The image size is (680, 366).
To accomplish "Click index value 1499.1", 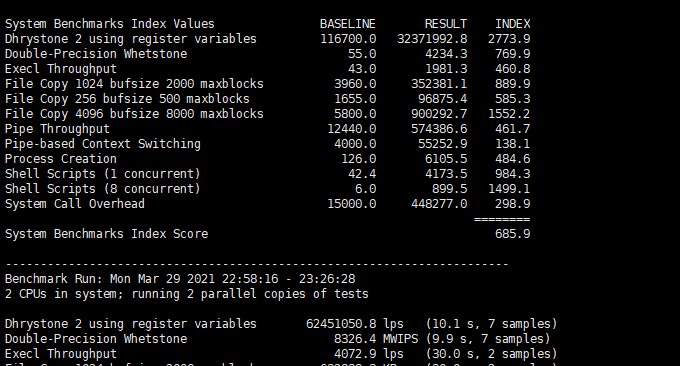I will pos(509,189).
